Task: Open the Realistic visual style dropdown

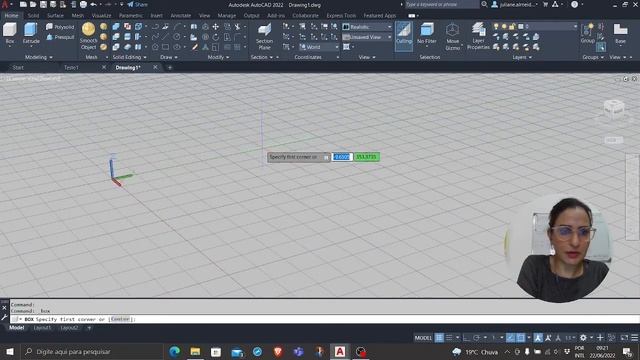Action: pyautogui.click(x=367, y=27)
